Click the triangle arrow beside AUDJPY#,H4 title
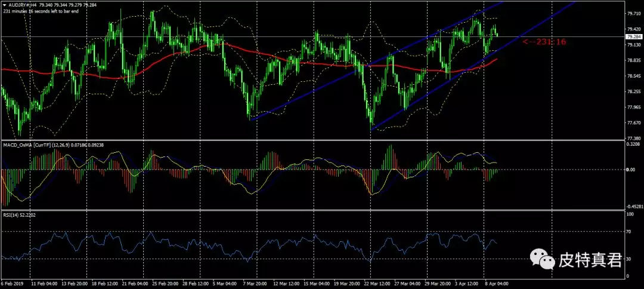 coord(4,4)
